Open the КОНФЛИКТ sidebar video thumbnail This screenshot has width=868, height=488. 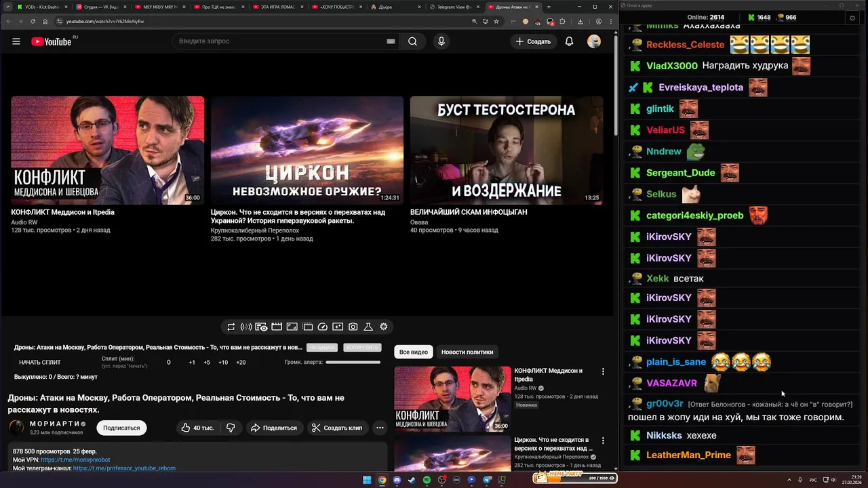click(x=452, y=399)
